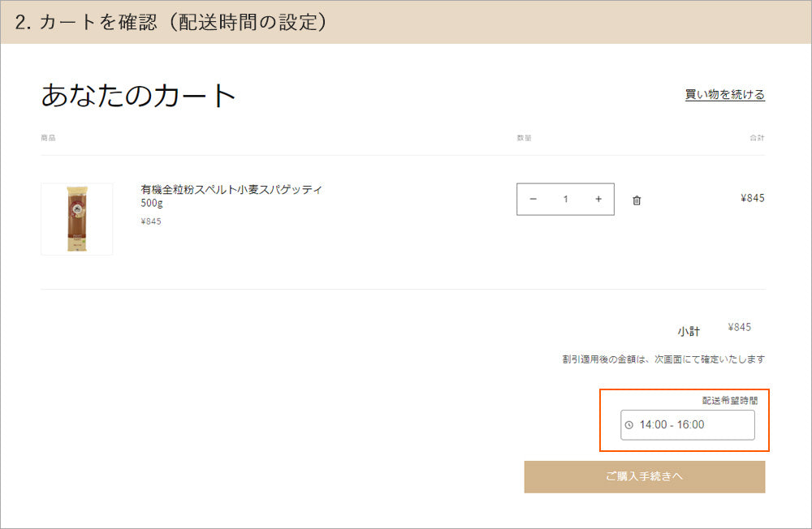The width and height of the screenshot is (812, 529).
Task: Click the plus icon to increase quantity
Action: pos(598,199)
